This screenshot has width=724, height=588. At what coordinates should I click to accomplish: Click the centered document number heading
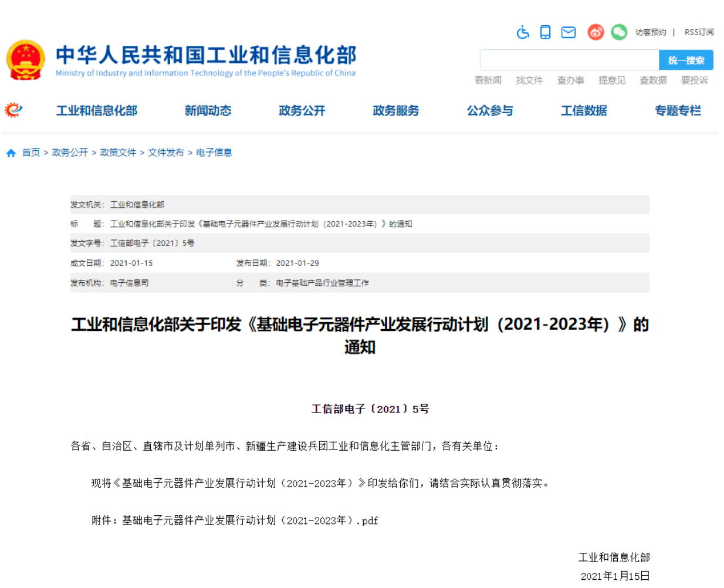tap(370, 409)
